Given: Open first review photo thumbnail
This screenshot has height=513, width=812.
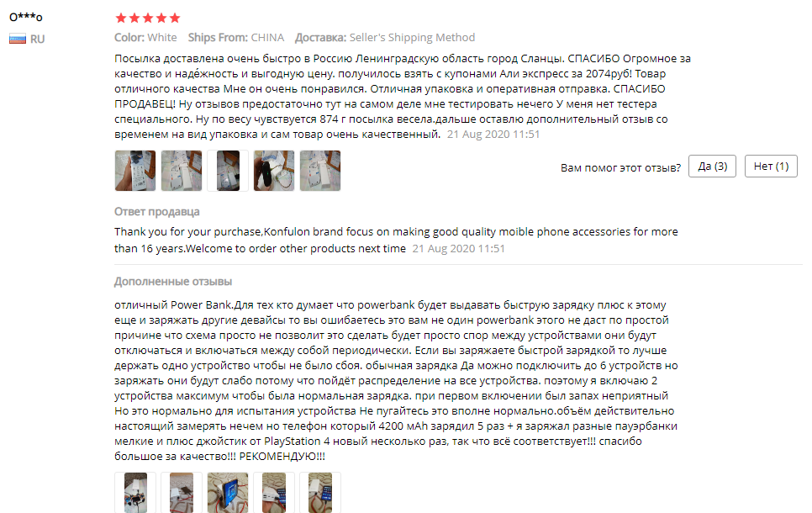Looking at the screenshot, I should 135,171.
